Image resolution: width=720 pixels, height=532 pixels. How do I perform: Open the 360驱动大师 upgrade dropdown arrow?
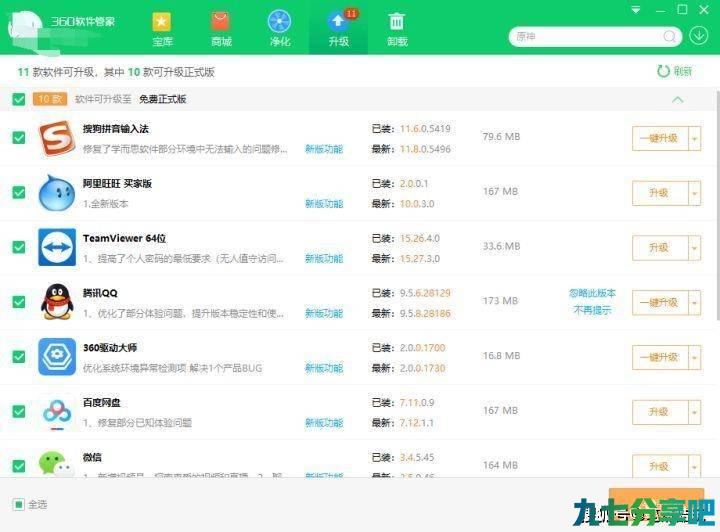click(695, 357)
